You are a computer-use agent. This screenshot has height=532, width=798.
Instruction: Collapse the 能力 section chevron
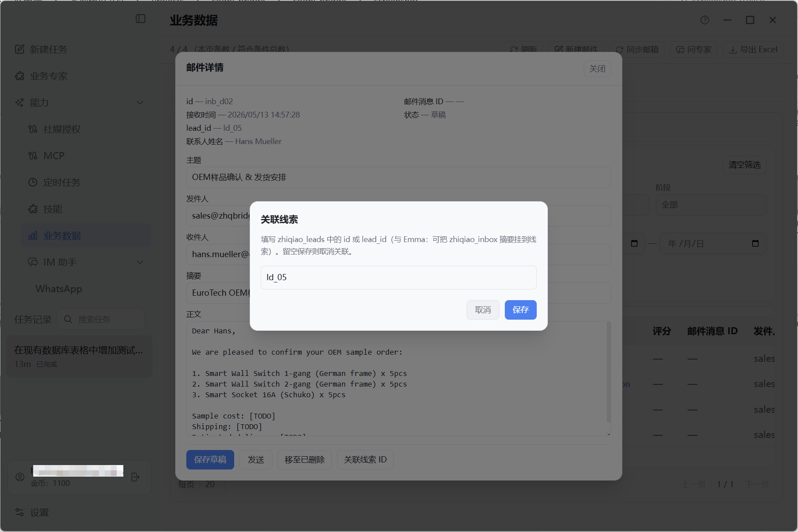pyautogui.click(x=140, y=102)
